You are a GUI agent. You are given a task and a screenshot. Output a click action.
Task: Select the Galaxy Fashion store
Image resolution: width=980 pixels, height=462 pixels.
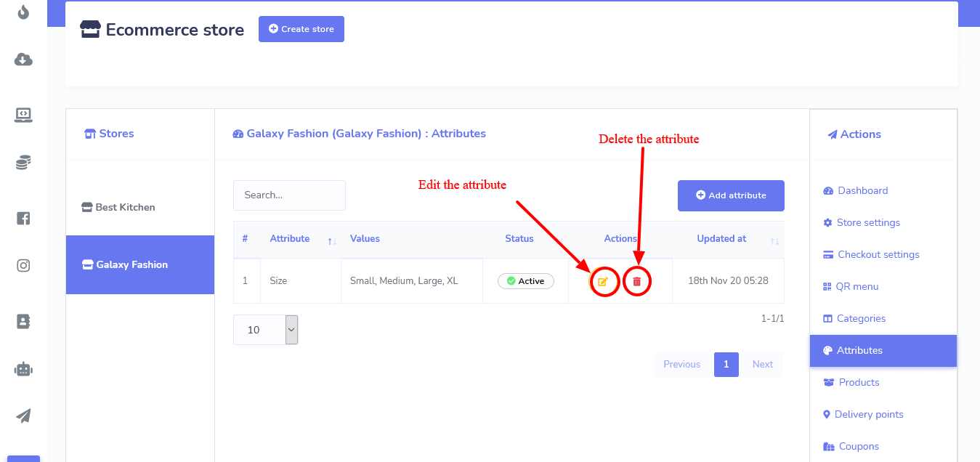click(140, 264)
